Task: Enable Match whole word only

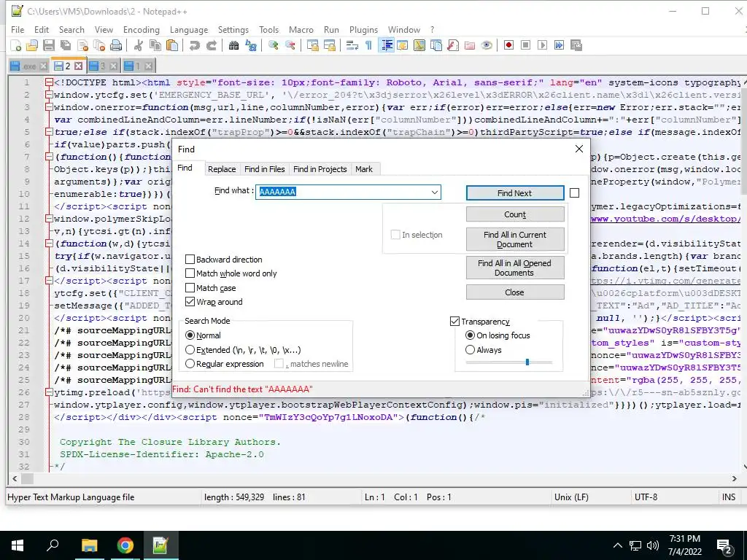Action: tap(190, 273)
